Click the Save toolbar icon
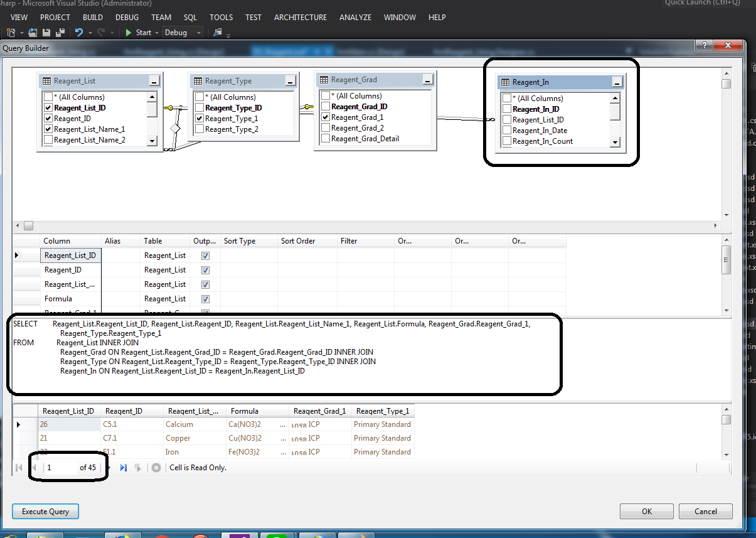This screenshot has width=756, height=538. tap(46, 33)
